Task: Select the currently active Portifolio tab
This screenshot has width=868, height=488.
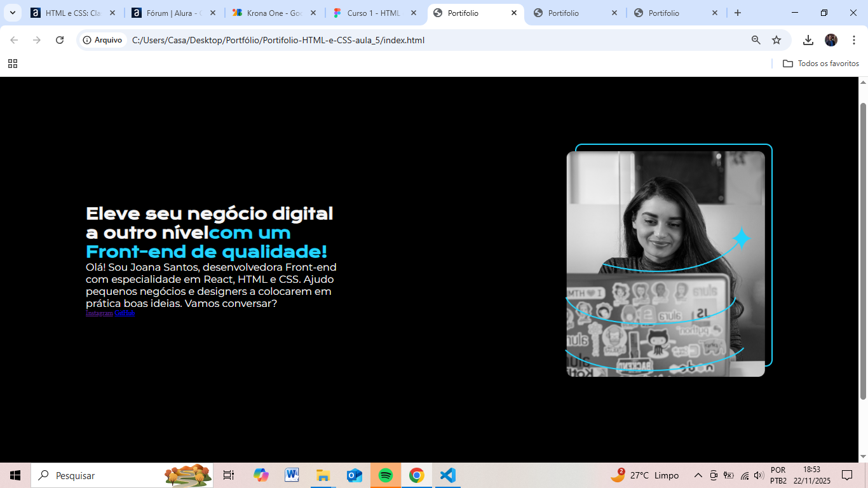Action: pyautogui.click(x=475, y=13)
